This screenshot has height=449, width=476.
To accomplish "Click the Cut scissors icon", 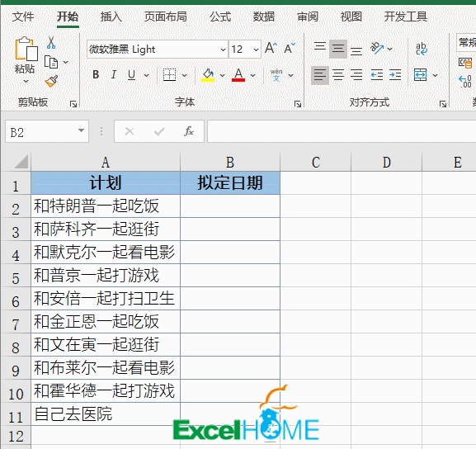I will (x=51, y=43).
